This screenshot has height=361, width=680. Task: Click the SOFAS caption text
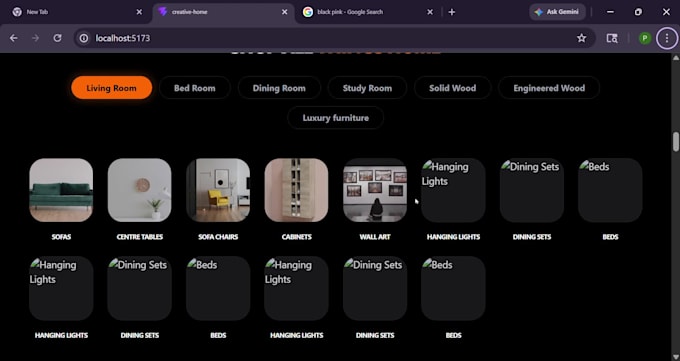61,237
